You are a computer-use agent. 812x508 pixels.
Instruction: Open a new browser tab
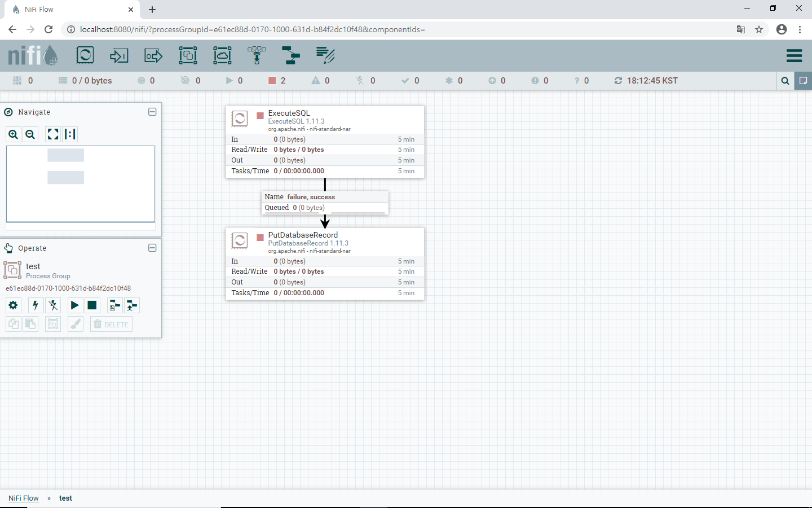pyautogui.click(x=152, y=10)
